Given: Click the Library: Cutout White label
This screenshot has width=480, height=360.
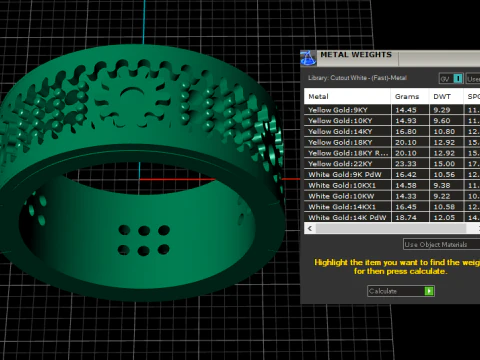Looking at the screenshot, I should click(357, 78).
